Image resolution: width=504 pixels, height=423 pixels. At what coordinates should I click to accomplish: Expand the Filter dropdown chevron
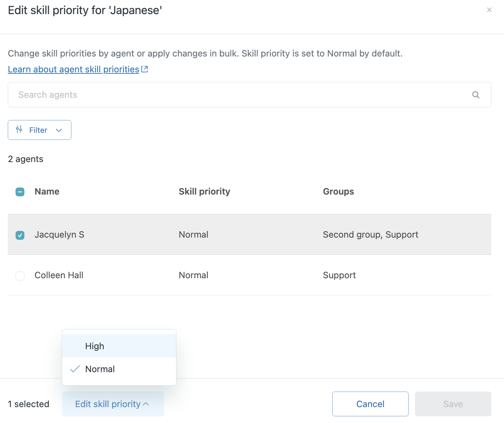point(59,130)
